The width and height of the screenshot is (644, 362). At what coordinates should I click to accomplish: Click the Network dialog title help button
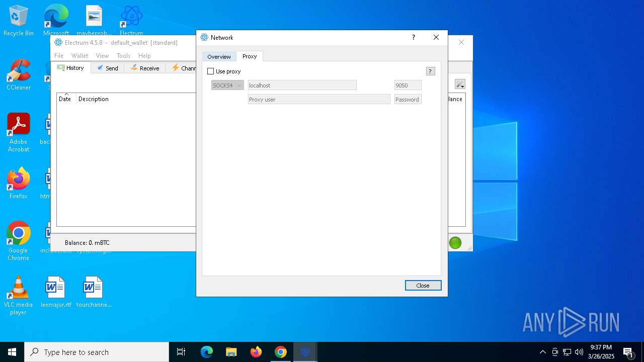[414, 38]
